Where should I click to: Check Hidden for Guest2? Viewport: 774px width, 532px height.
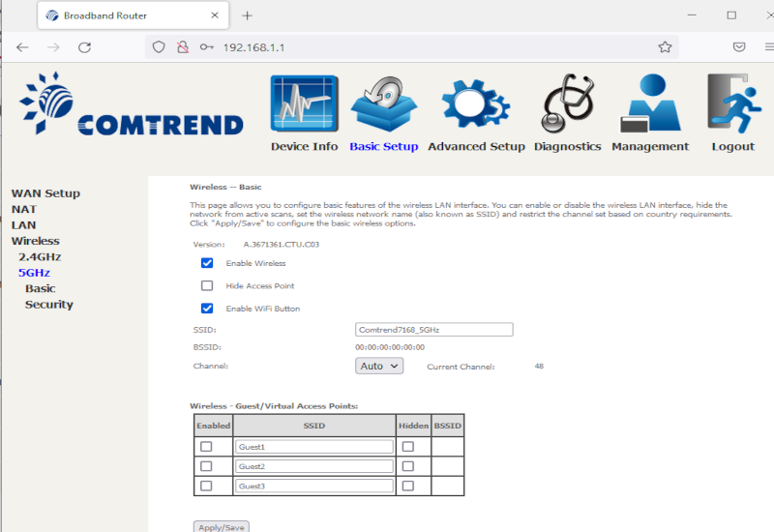pyautogui.click(x=407, y=466)
